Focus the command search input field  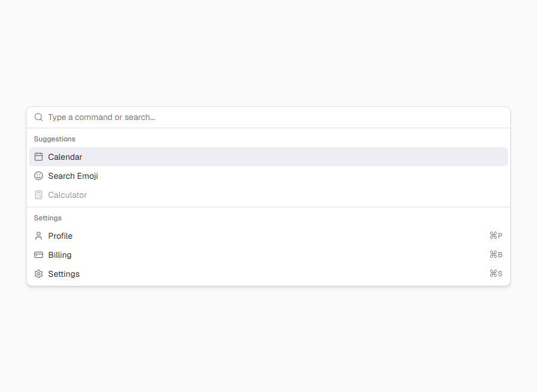click(277, 117)
